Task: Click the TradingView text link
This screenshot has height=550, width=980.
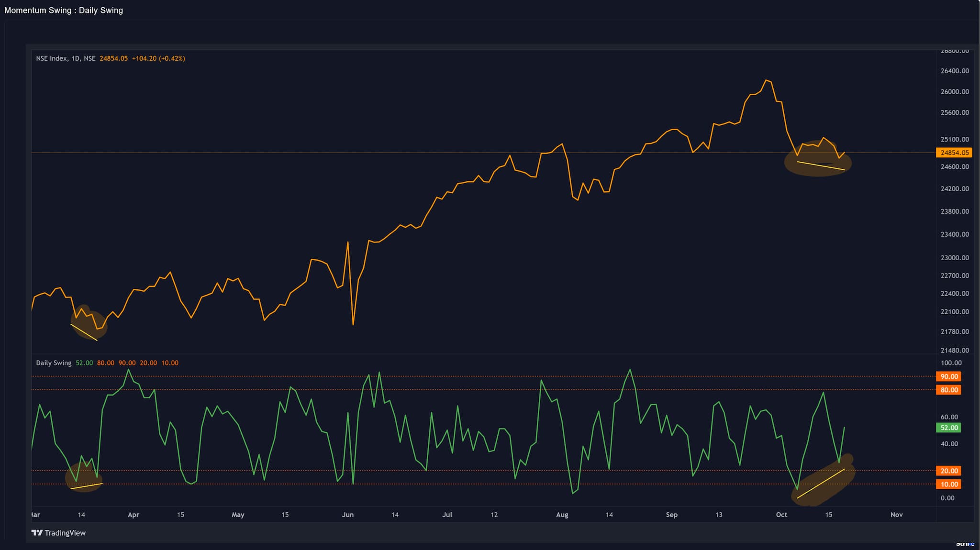Action: [x=65, y=533]
